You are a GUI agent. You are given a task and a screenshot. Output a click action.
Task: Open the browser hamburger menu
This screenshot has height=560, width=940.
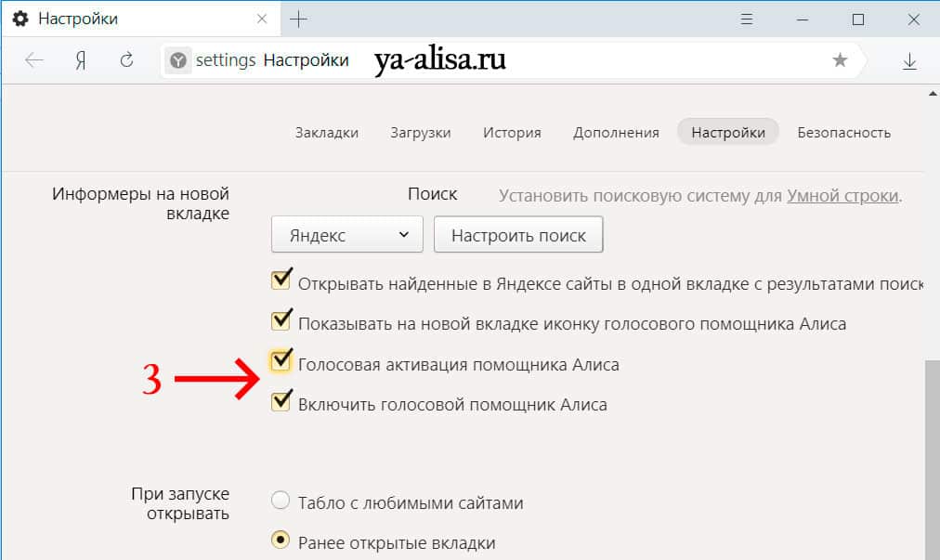tap(747, 20)
